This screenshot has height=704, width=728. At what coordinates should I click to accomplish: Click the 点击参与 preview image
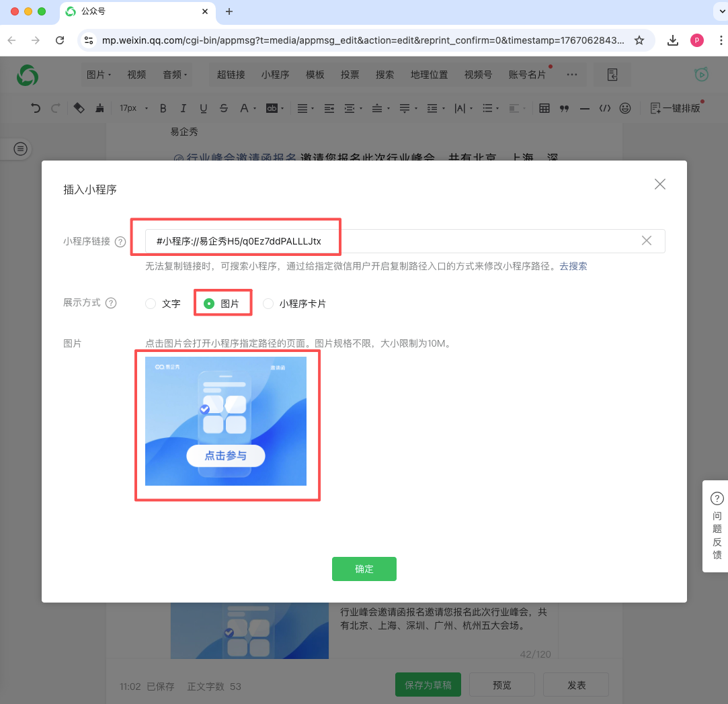(x=226, y=421)
